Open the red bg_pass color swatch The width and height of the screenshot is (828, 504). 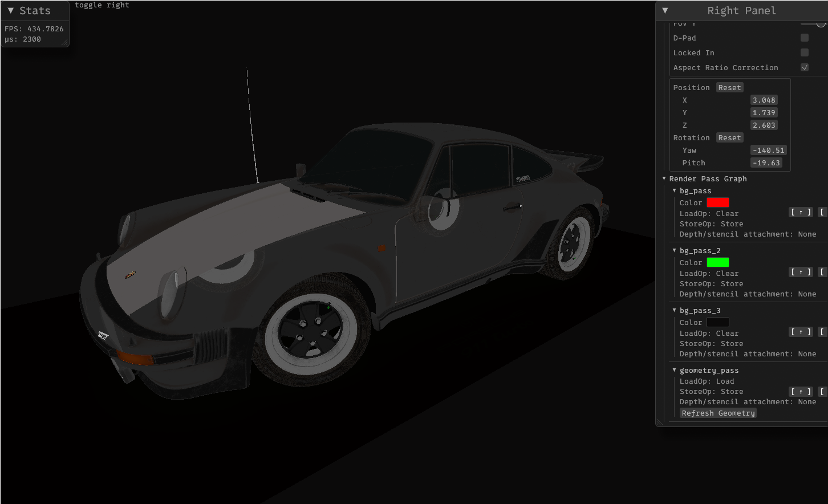[x=718, y=202]
